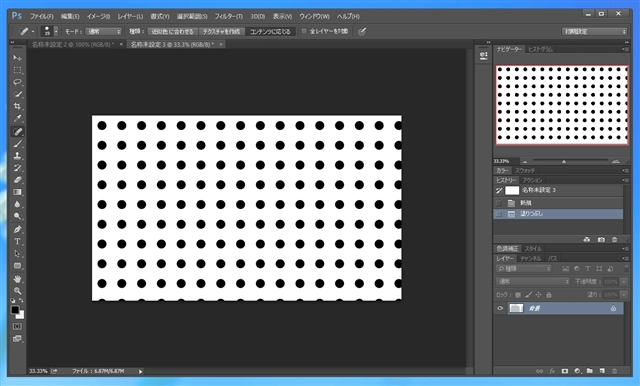The height and width of the screenshot is (386, 640).
Task: Toggle lock image pixels brush icon
Action: 528,295
